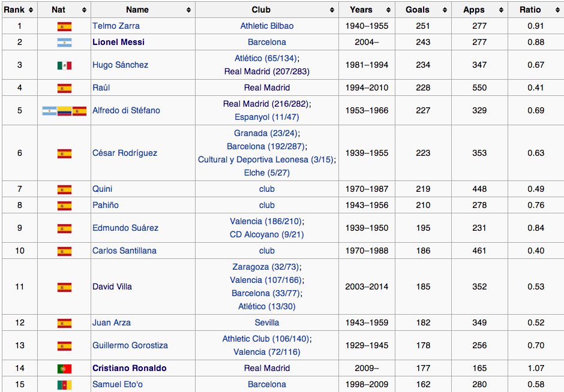This screenshot has width=564, height=392.
Task: Open Valencia (186/210) club link
Action: coord(266,221)
